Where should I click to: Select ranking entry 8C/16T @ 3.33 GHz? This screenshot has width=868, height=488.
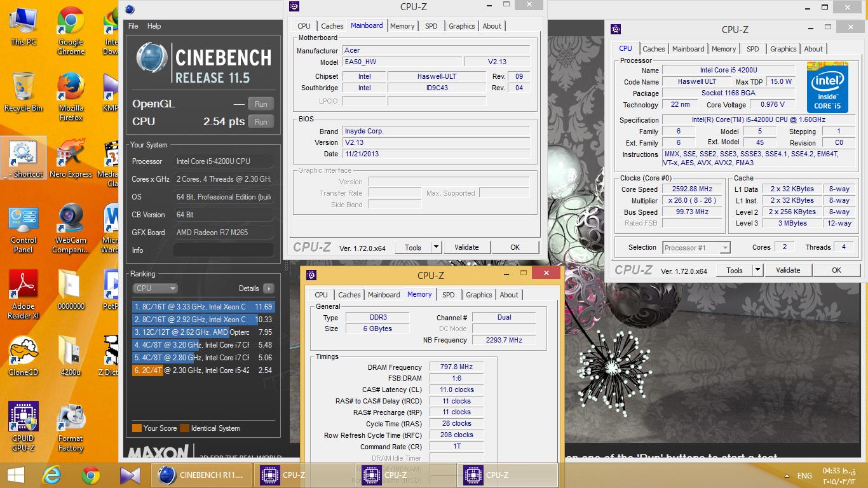(203, 307)
